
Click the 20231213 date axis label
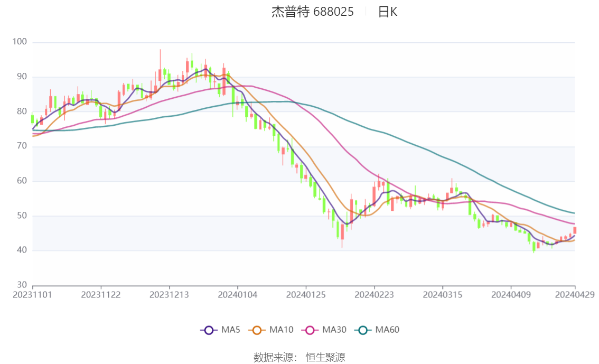(169, 295)
